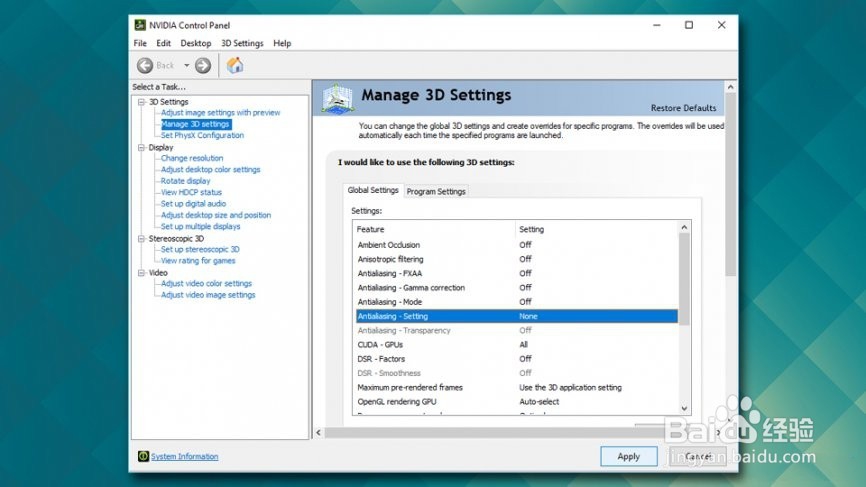
Task: Click main panel scroll up arrow
Action: [731, 87]
